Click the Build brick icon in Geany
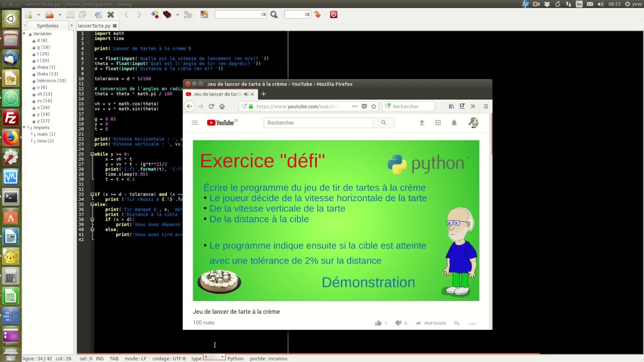Viewport: 644px width, 362px height. pyautogui.click(x=167, y=15)
